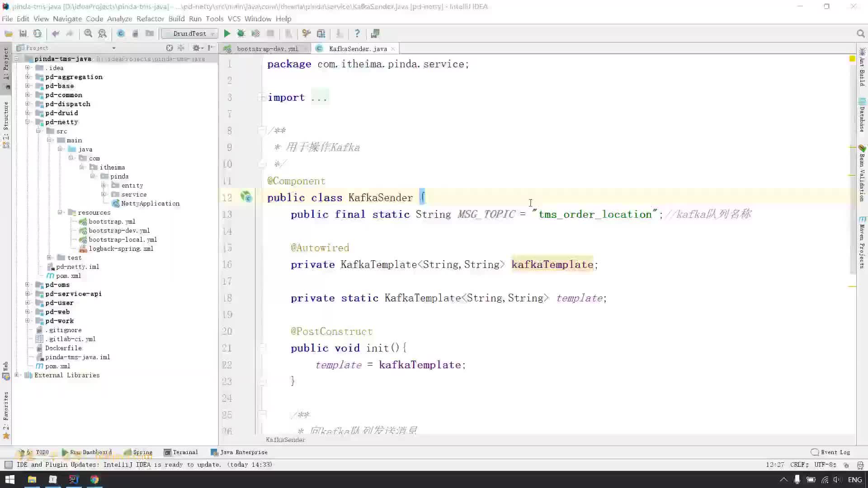
Task: Expand External Libraries node
Action: pyautogui.click(x=17, y=375)
